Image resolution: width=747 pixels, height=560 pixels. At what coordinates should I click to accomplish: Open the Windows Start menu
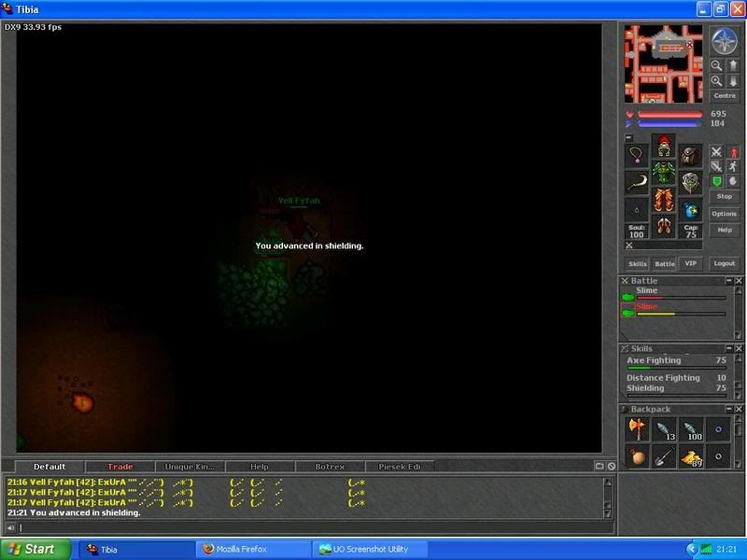[x=35, y=549]
